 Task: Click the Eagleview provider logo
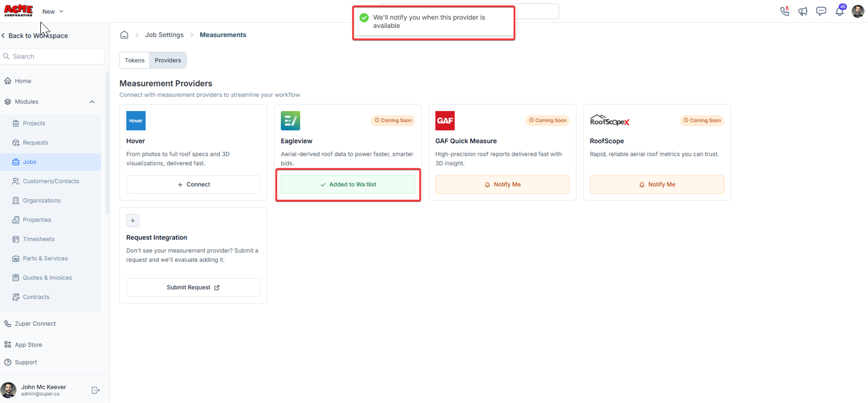[291, 120]
